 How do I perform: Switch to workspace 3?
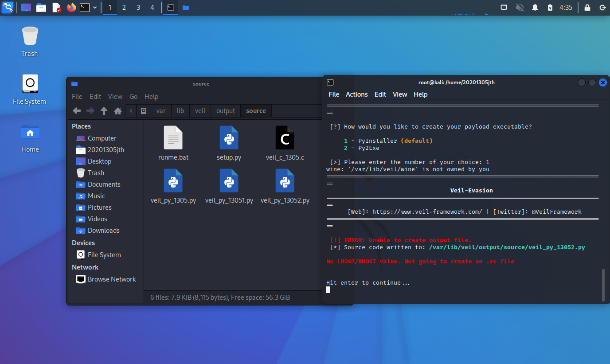pos(138,8)
